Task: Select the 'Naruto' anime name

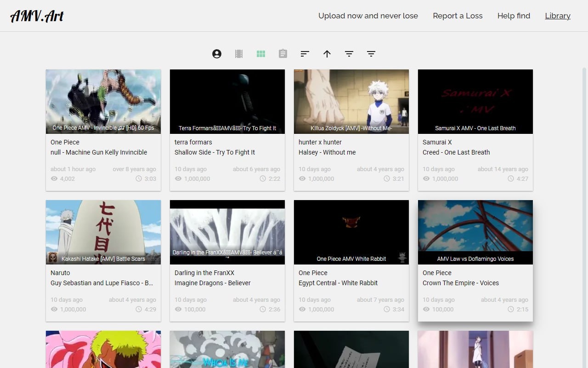Action: point(60,273)
